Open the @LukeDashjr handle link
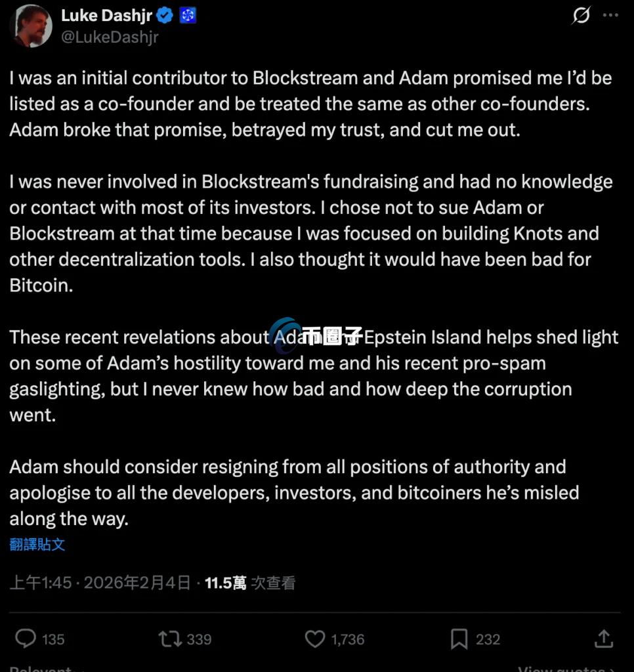 (x=110, y=37)
